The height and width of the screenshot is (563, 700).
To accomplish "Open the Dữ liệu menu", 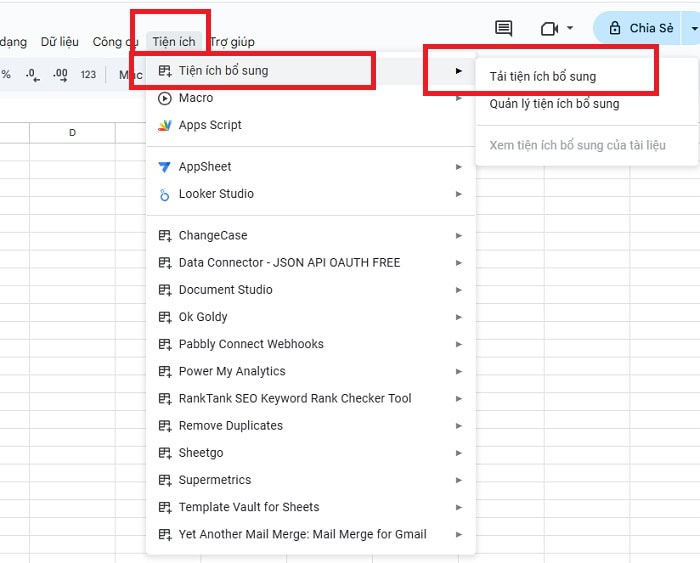I will point(60,42).
